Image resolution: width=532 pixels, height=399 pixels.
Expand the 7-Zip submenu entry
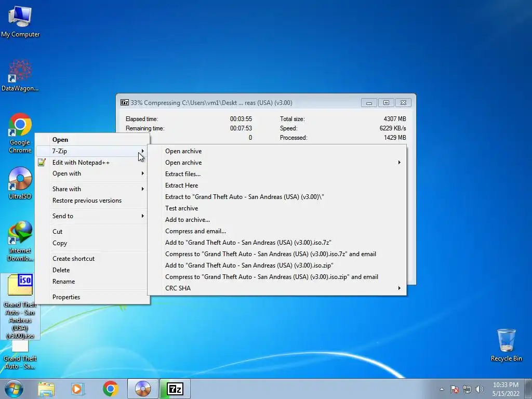[x=91, y=151]
